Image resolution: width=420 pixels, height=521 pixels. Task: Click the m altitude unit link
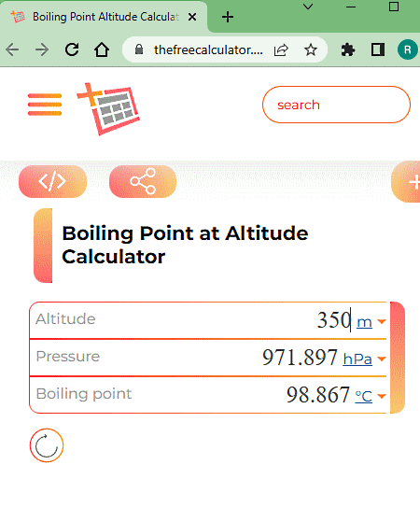click(364, 322)
